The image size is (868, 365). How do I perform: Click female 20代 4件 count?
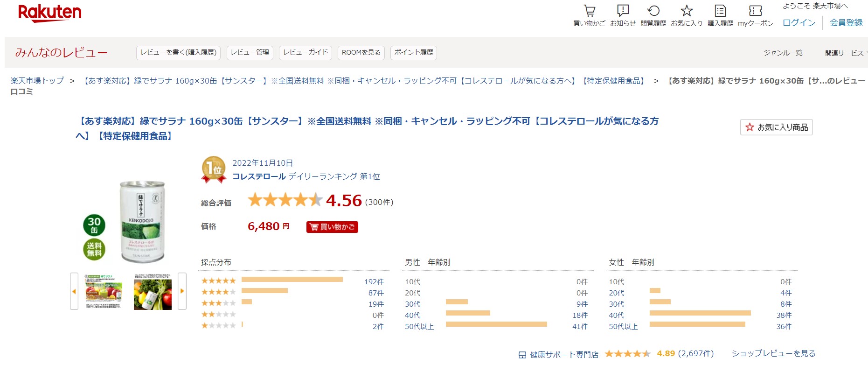pos(786,293)
